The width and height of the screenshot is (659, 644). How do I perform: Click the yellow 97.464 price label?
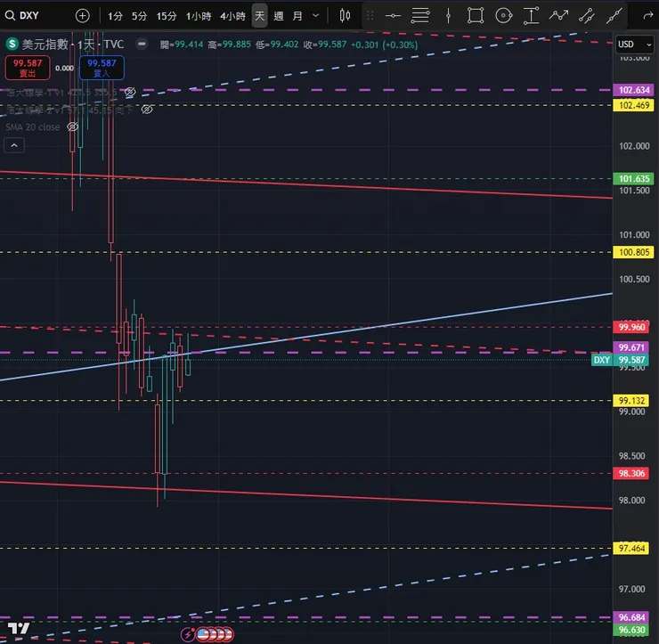pos(631,548)
